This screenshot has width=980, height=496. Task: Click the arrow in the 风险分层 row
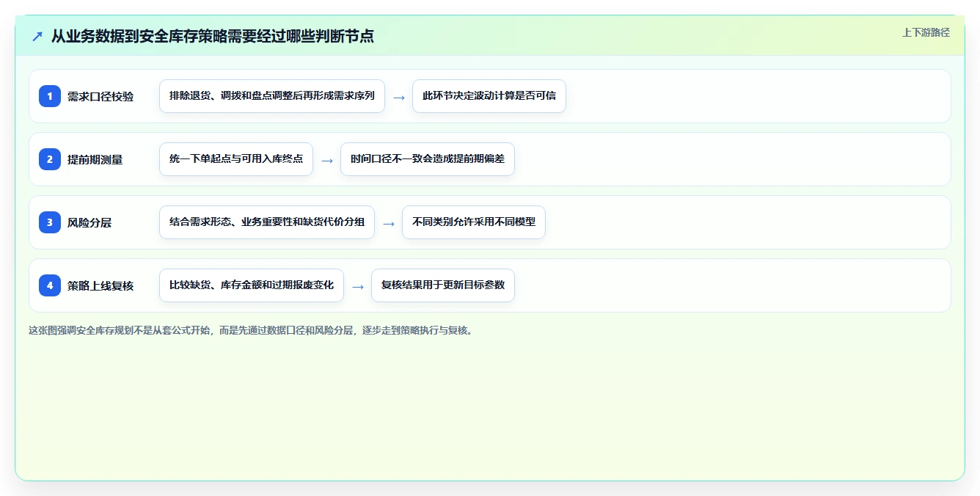(x=389, y=223)
